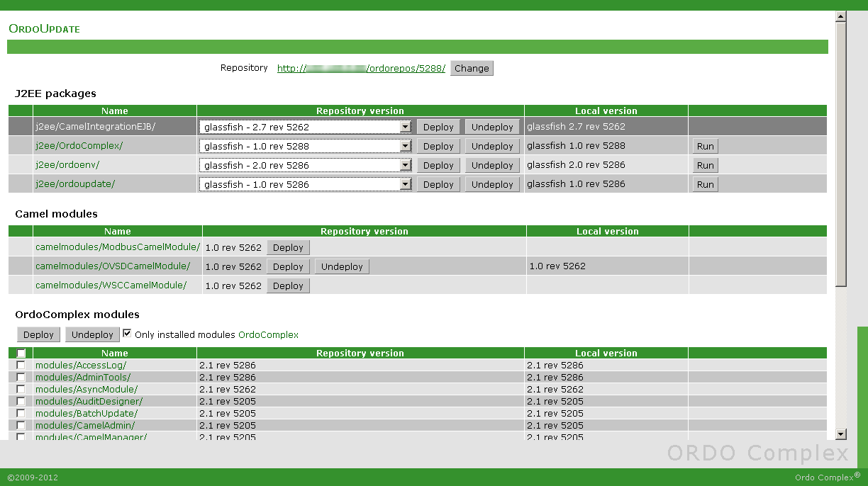Viewport: 868px width, 486px height.
Task: Click scrollbar down arrow
Action: [x=841, y=434]
